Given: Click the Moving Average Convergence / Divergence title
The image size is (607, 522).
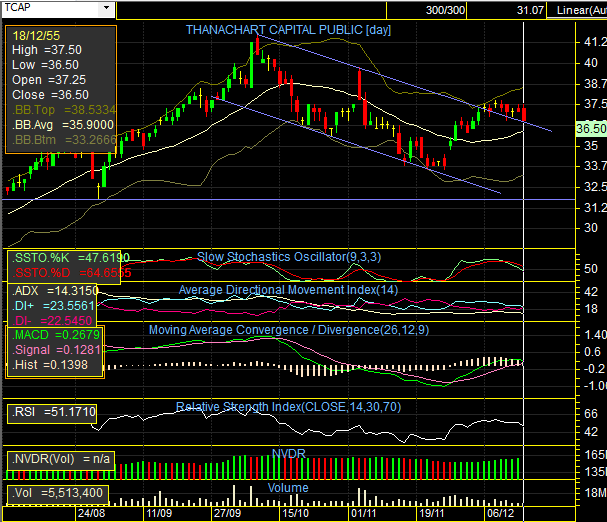Looking at the screenshot, I should (x=289, y=330).
